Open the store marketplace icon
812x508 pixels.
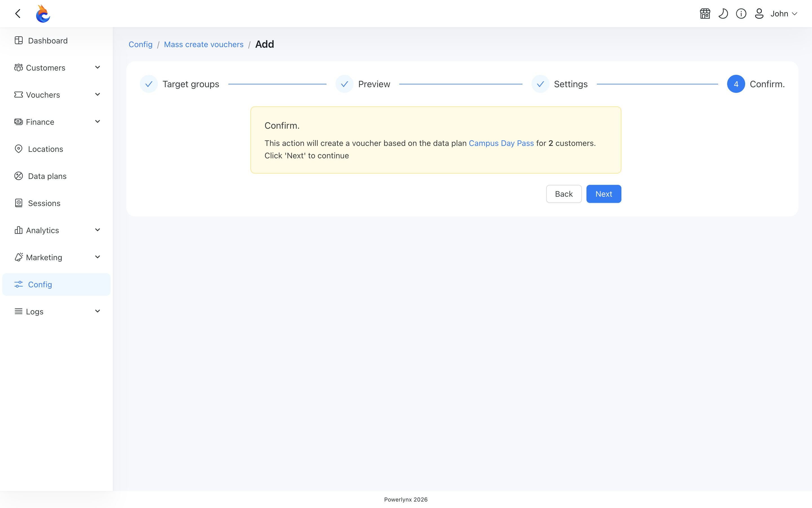click(705, 14)
